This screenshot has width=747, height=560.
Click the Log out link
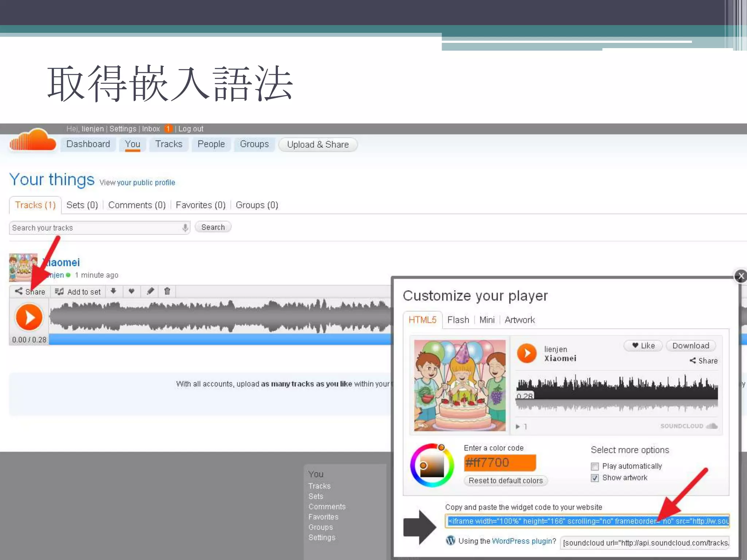(191, 129)
